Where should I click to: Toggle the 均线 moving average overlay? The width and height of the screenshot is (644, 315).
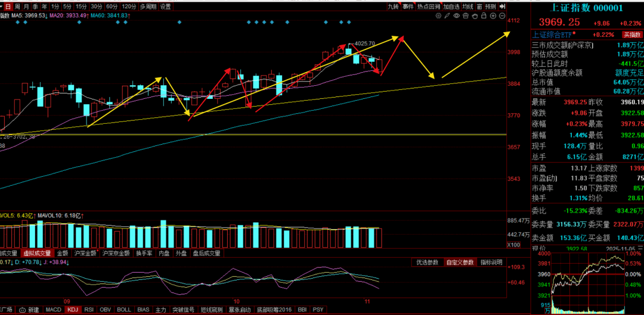468,7
